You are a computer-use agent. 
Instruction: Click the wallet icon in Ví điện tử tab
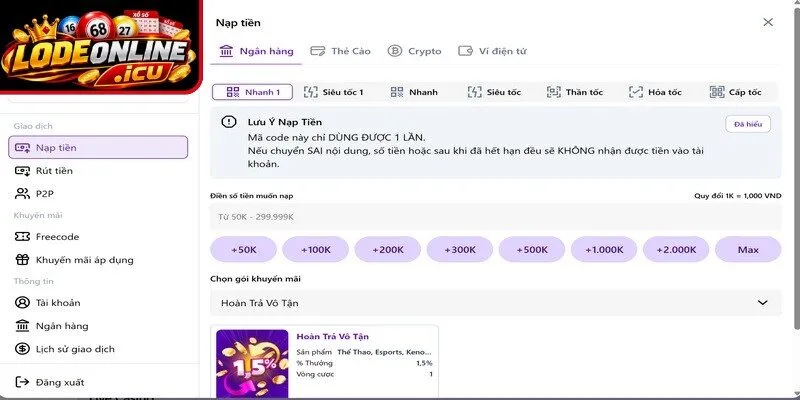[465, 51]
